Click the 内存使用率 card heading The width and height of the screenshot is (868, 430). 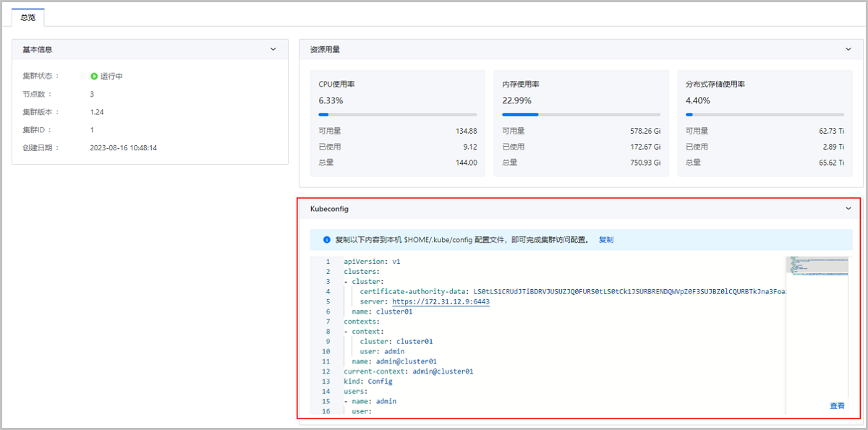coord(521,84)
